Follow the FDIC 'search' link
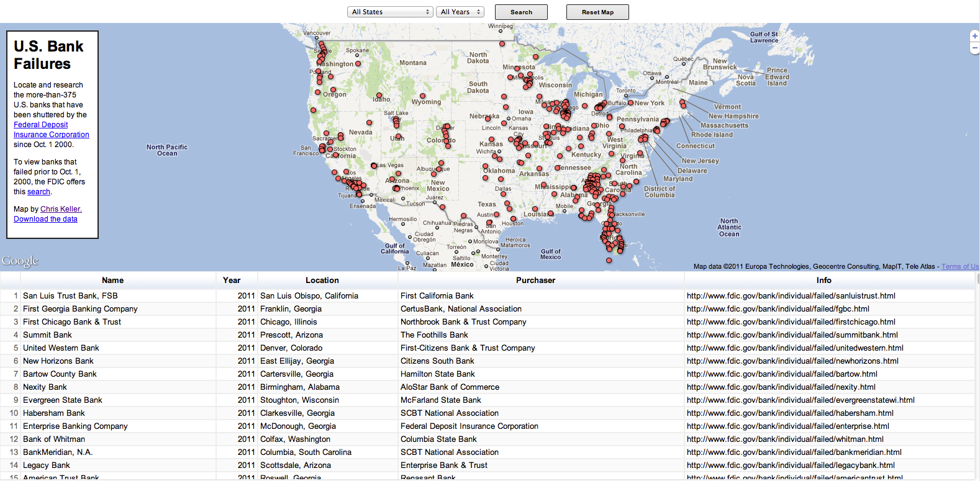 click(39, 192)
